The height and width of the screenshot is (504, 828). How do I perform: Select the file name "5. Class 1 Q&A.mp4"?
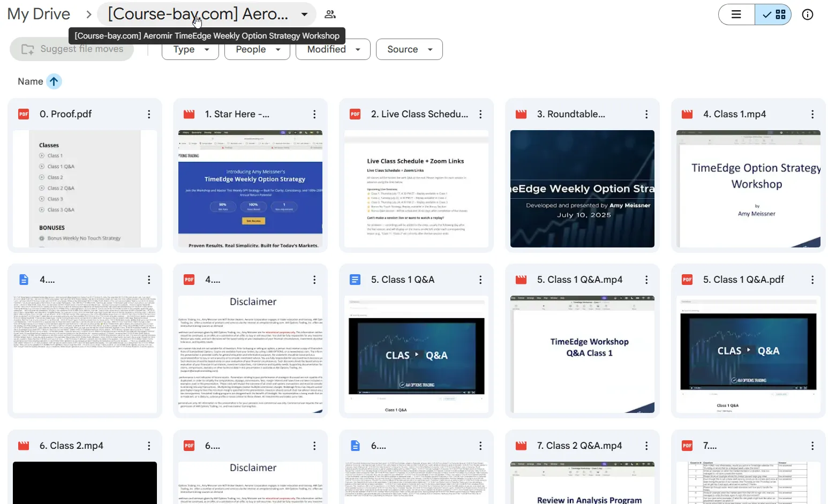coord(579,280)
